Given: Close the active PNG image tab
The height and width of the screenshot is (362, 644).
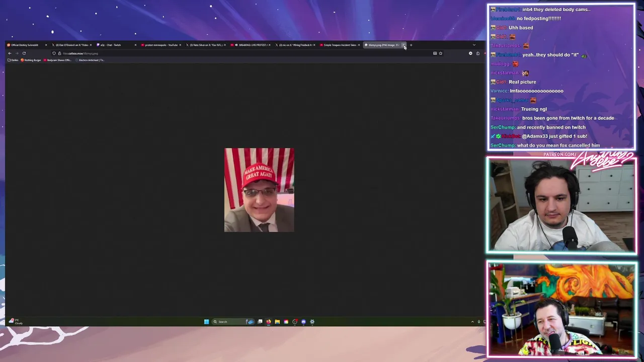Looking at the screenshot, I should 403,45.
